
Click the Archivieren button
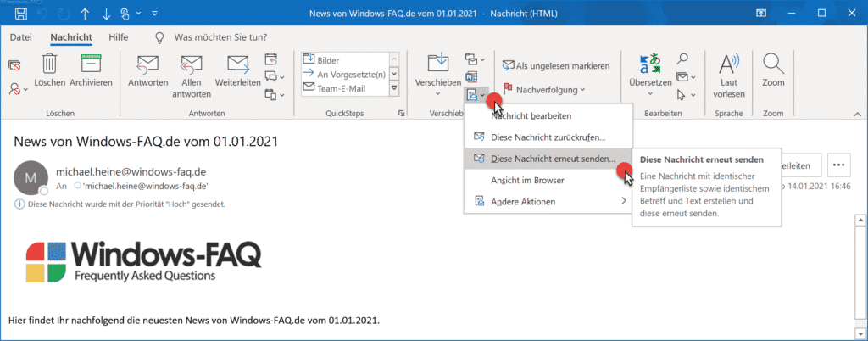pyautogui.click(x=92, y=71)
